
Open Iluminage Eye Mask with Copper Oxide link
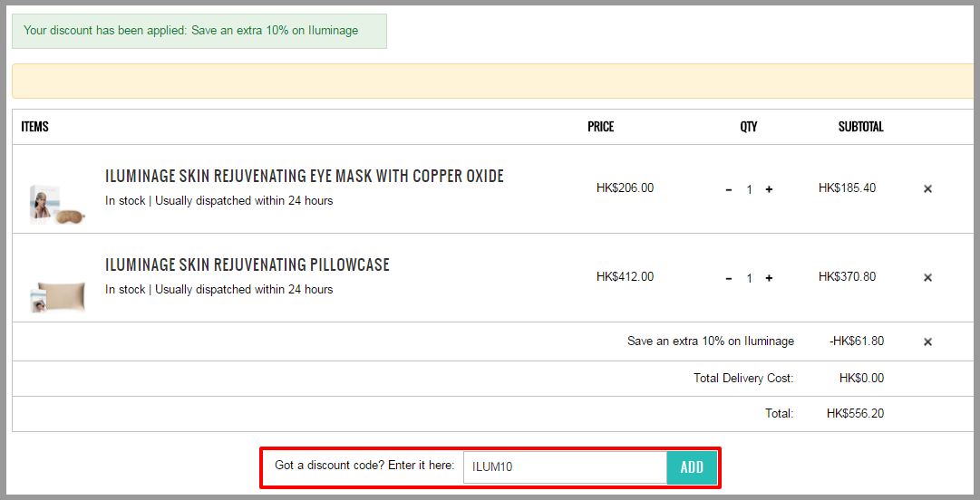click(x=305, y=176)
